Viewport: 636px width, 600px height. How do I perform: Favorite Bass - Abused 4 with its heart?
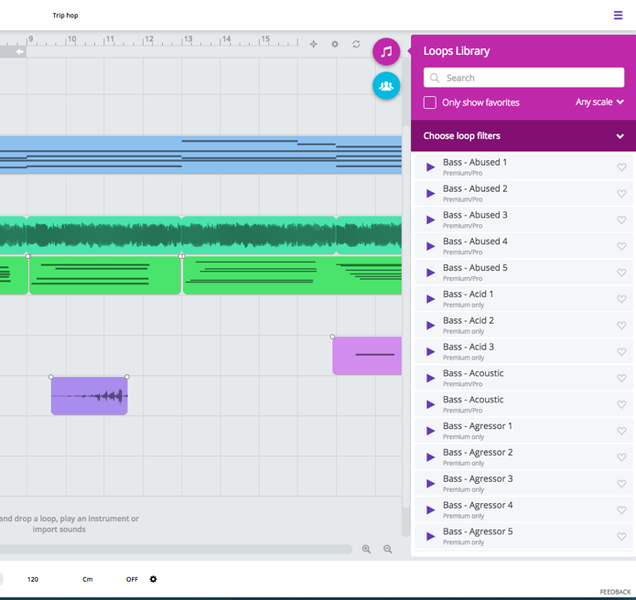[x=621, y=246]
